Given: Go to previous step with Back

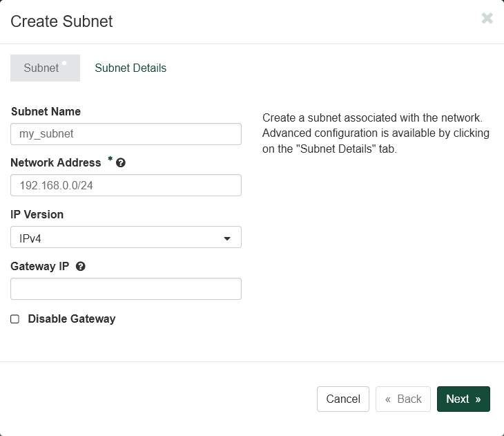Looking at the screenshot, I should pos(403,399).
